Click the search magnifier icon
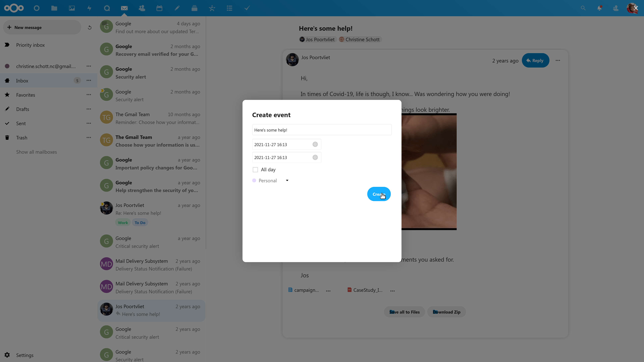Image resolution: width=644 pixels, height=362 pixels. (583, 8)
